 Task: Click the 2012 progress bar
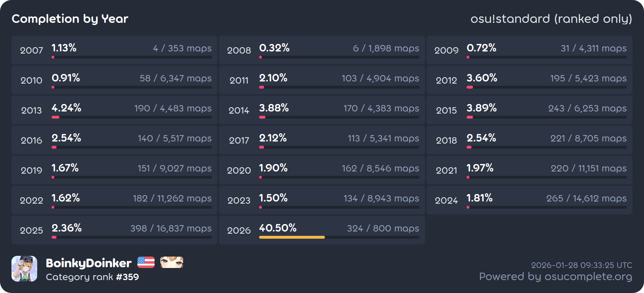(x=547, y=87)
